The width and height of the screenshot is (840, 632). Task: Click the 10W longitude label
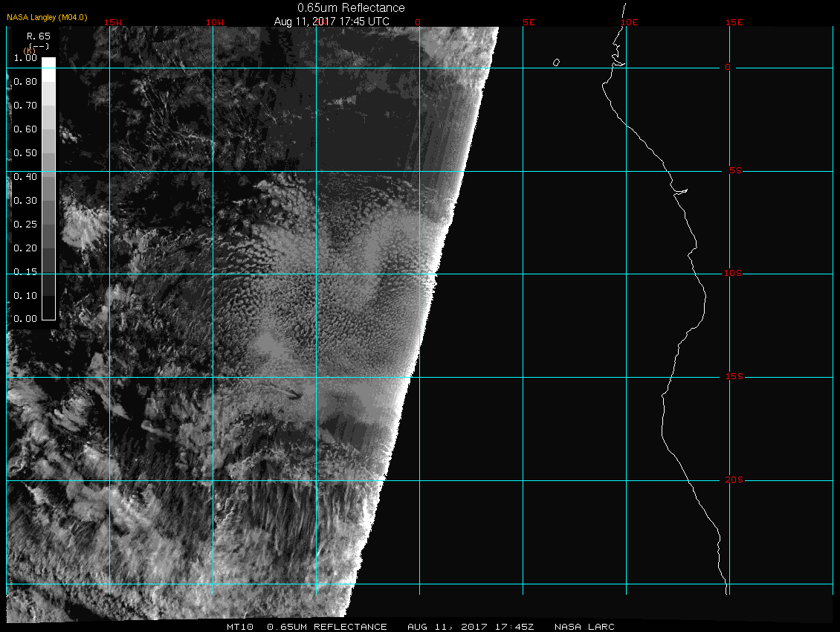pyautogui.click(x=215, y=22)
